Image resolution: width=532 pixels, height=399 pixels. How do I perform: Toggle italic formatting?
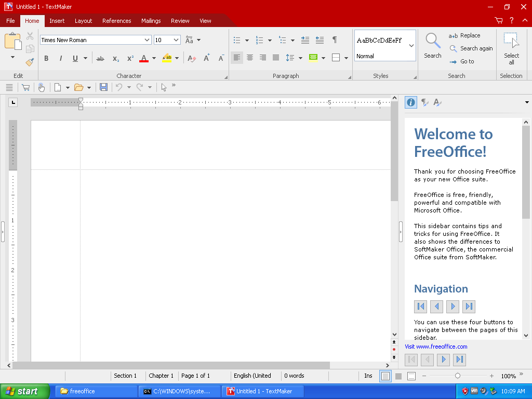(61, 58)
